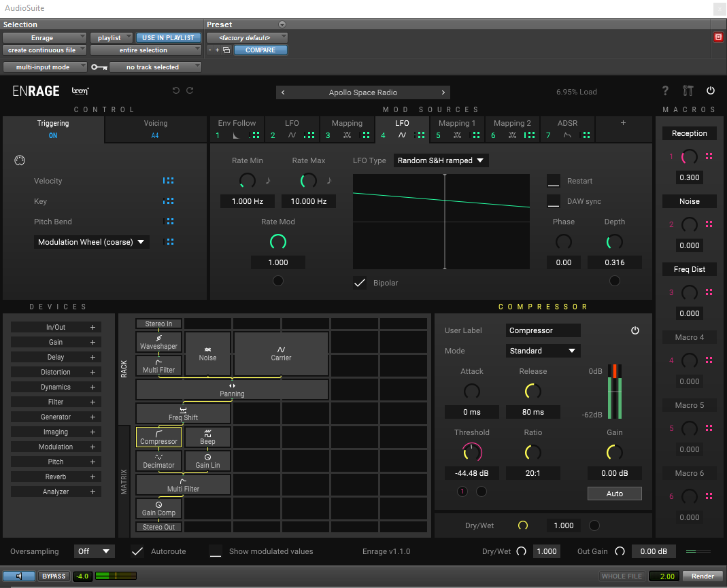Click the speaker preview icon
The image size is (727, 588).
pyautogui.click(x=18, y=576)
